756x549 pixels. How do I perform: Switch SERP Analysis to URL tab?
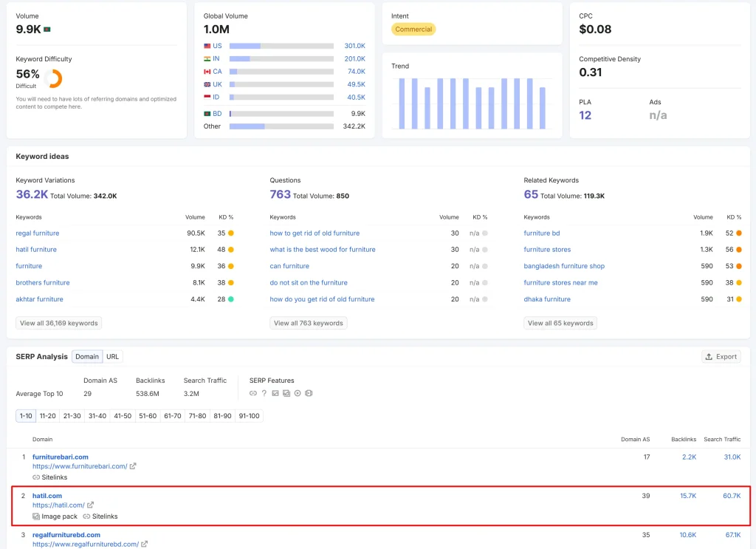tap(112, 356)
